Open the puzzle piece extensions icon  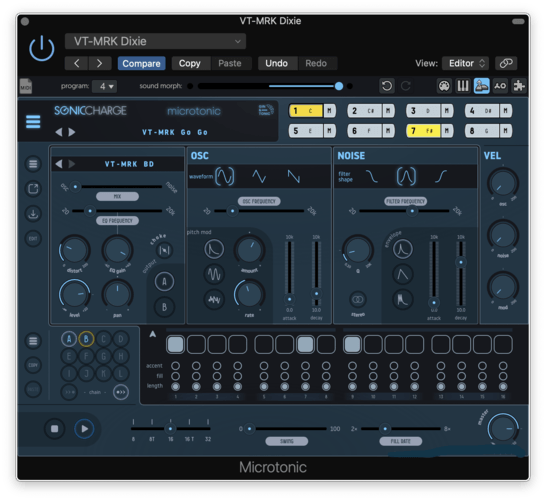[x=519, y=86]
